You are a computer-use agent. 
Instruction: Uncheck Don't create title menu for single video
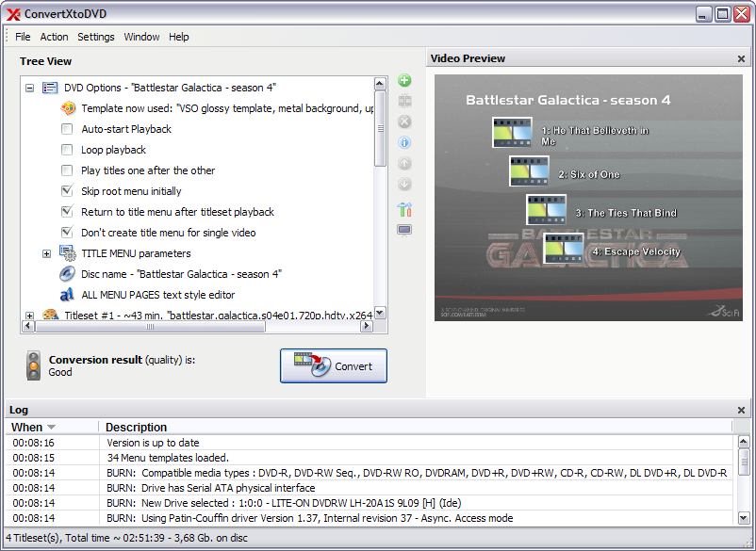click(67, 232)
